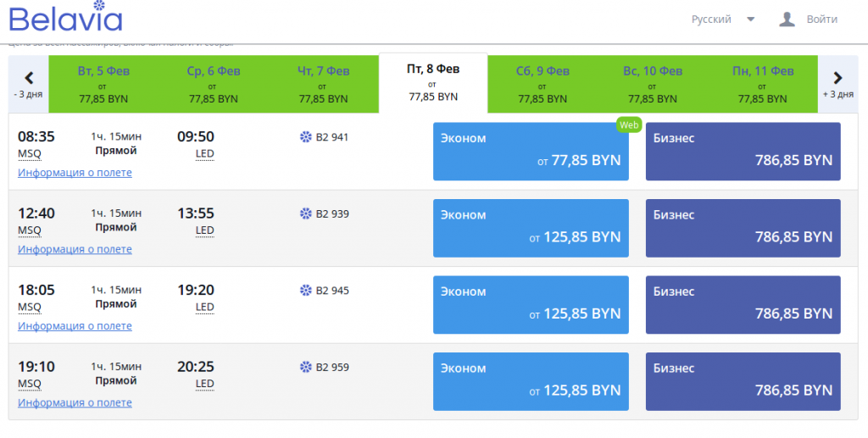Screen dimensions: 868x438
Task: Switch to the Пн, 11 Фев date tab
Action: click(x=763, y=84)
